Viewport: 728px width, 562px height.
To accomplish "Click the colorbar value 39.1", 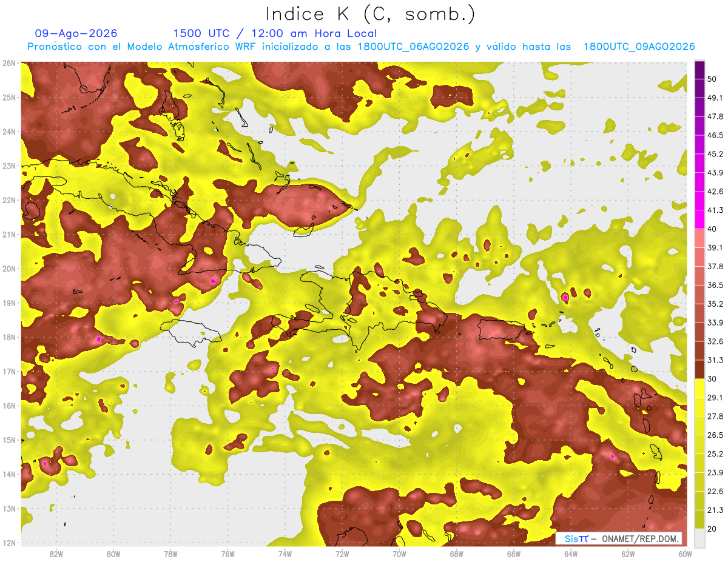I will [715, 248].
